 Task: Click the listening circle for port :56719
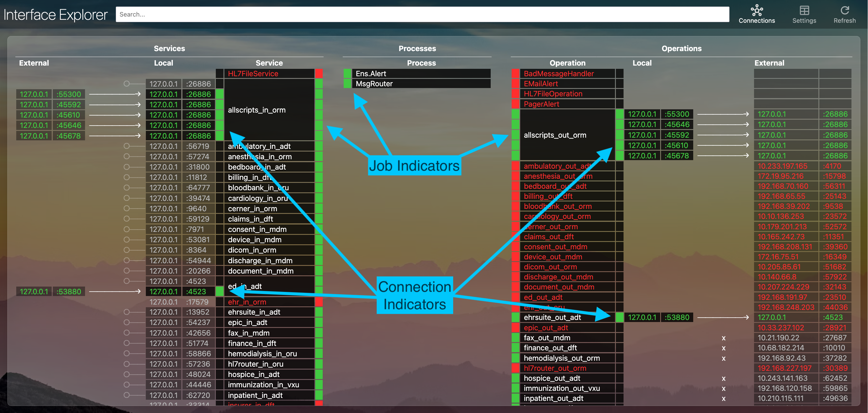[x=126, y=146]
